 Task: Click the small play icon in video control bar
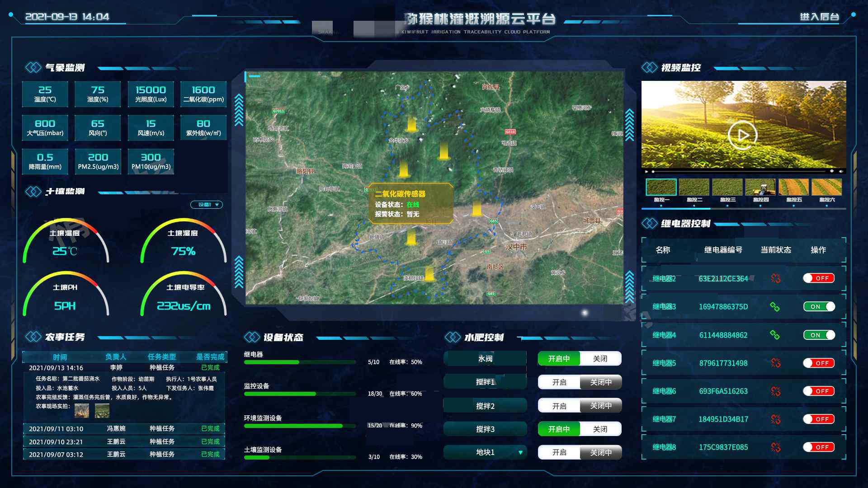click(x=646, y=172)
